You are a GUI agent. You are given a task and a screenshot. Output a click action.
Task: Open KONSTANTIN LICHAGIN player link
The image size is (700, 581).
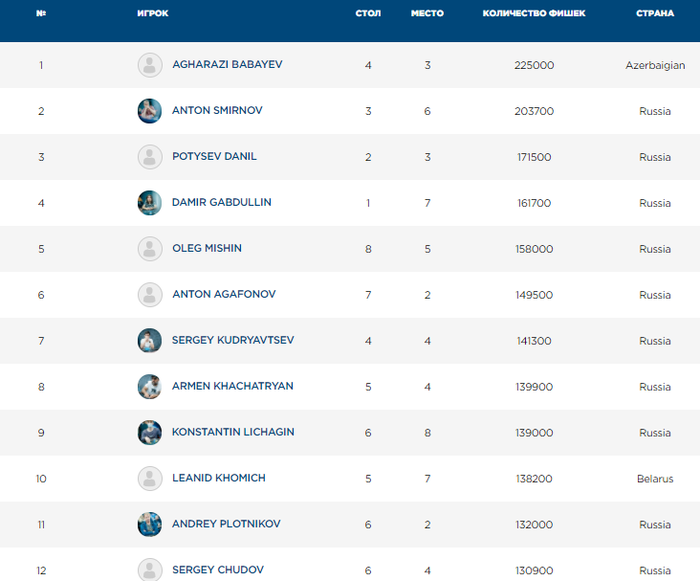point(233,432)
